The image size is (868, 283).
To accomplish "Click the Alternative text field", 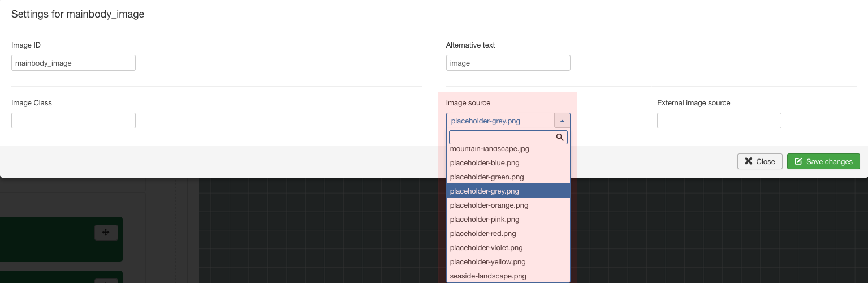I will [508, 63].
